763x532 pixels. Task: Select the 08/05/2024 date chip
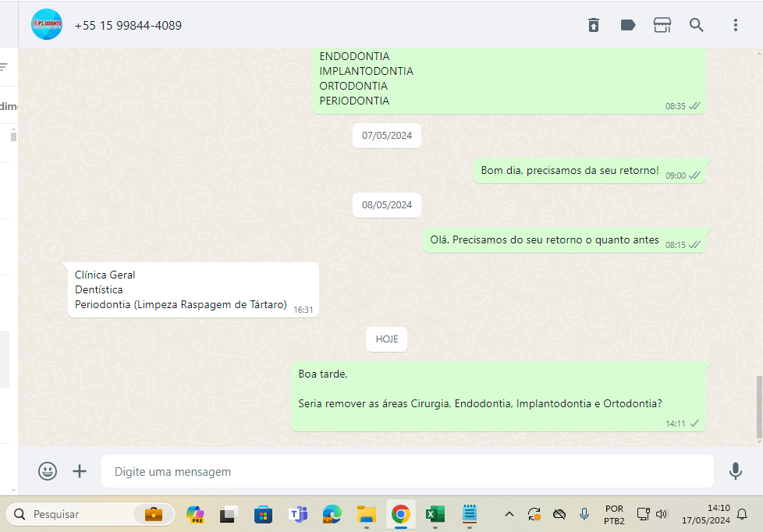click(386, 205)
